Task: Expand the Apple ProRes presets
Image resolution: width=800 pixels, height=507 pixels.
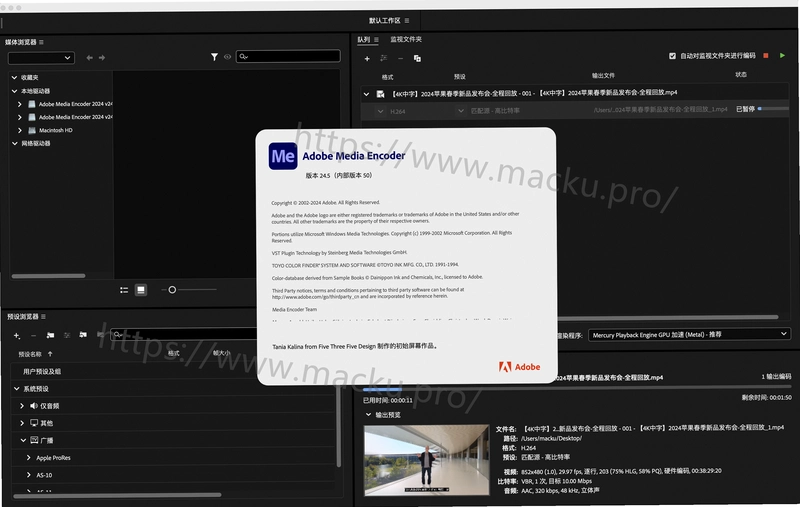Action: (29, 458)
